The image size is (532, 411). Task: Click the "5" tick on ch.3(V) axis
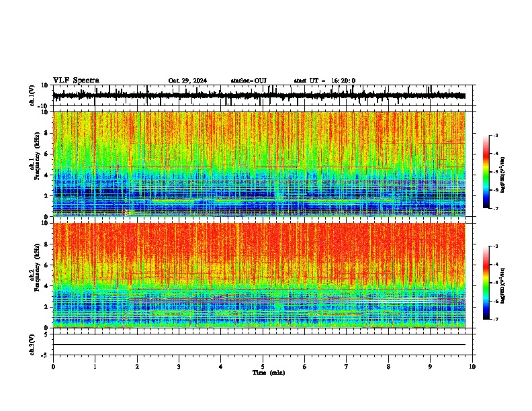click(x=47, y=334)
